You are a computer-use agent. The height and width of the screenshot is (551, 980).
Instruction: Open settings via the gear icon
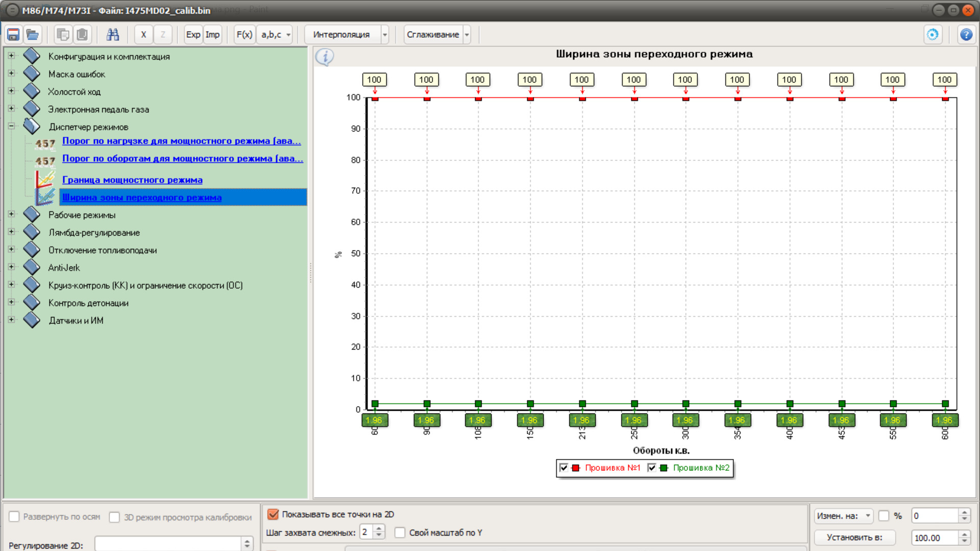pyautogui.click(x=933, y=35)
